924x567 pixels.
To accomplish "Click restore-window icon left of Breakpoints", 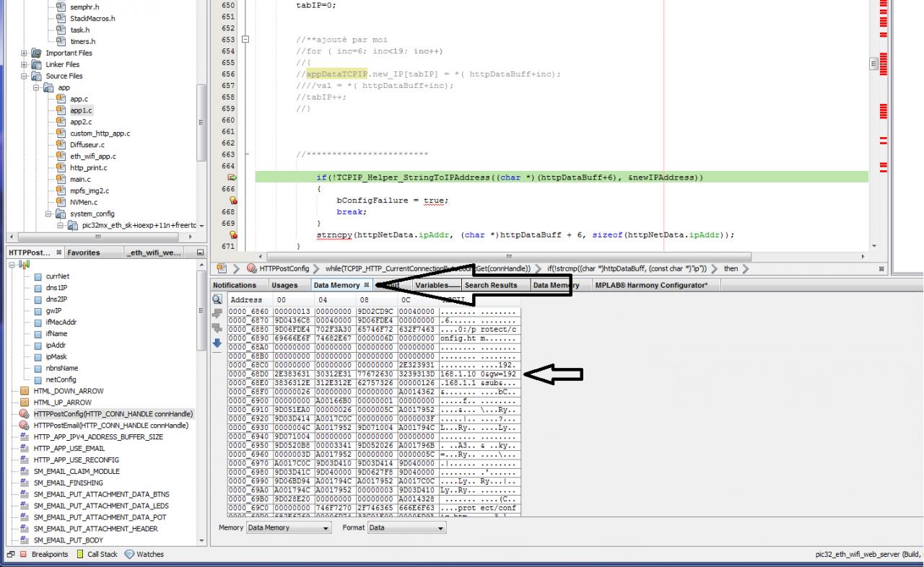I will [10, 555].
